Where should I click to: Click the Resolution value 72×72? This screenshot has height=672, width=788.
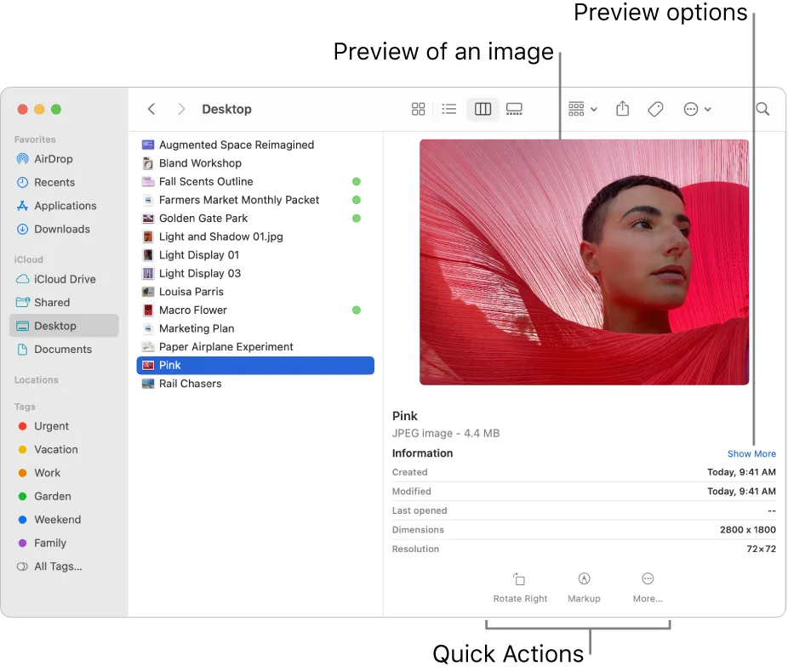[x=761, y=549]
